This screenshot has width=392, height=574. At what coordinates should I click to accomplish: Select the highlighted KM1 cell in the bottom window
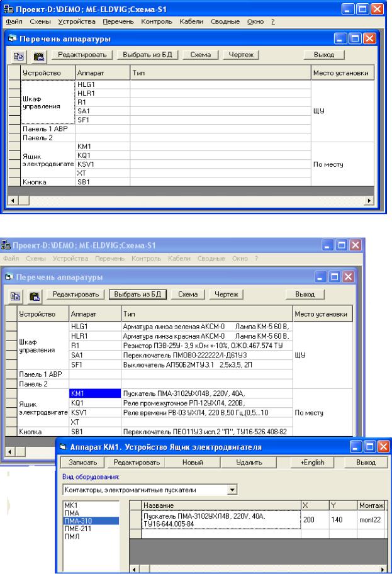(95, 393)
